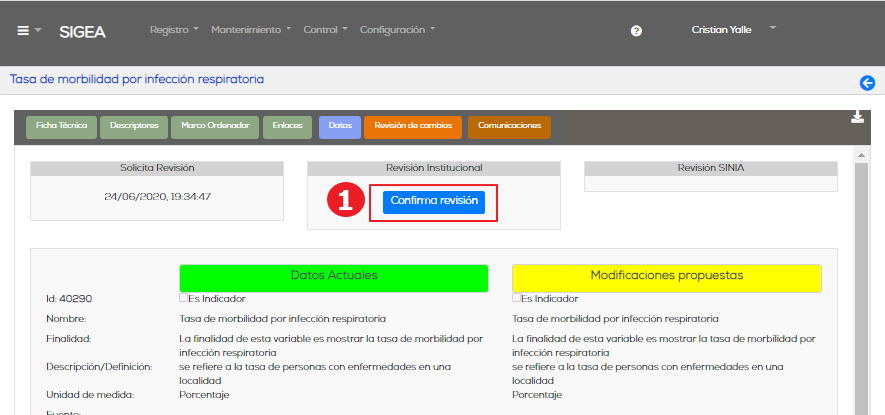
Task: Open the Descriptores tab
Action: [x=134, y=126]
